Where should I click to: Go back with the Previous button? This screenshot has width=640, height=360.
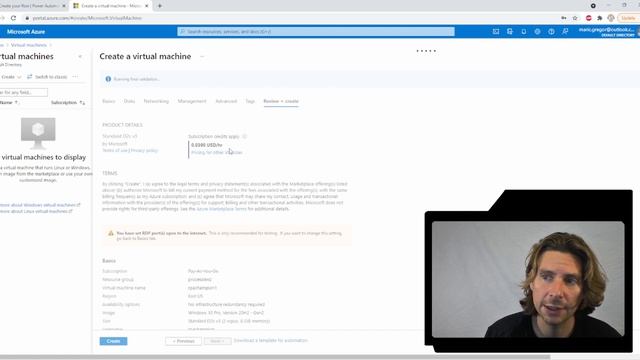pyautogui.click(x=183, y=341)
